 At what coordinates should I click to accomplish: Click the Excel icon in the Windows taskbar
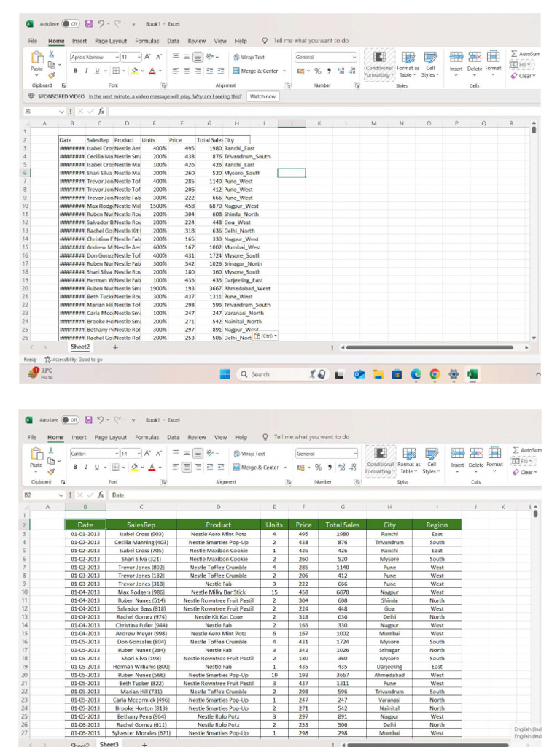click(472, 375)
